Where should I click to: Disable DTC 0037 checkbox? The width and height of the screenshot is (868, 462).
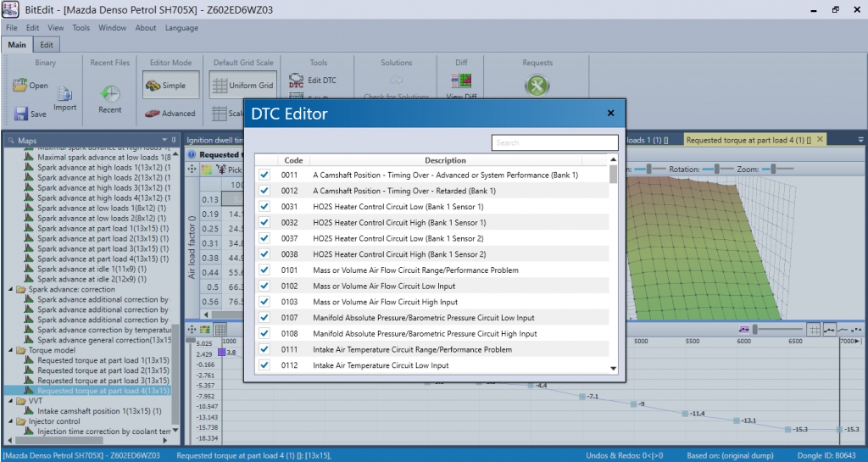click(x=264, y=238)
